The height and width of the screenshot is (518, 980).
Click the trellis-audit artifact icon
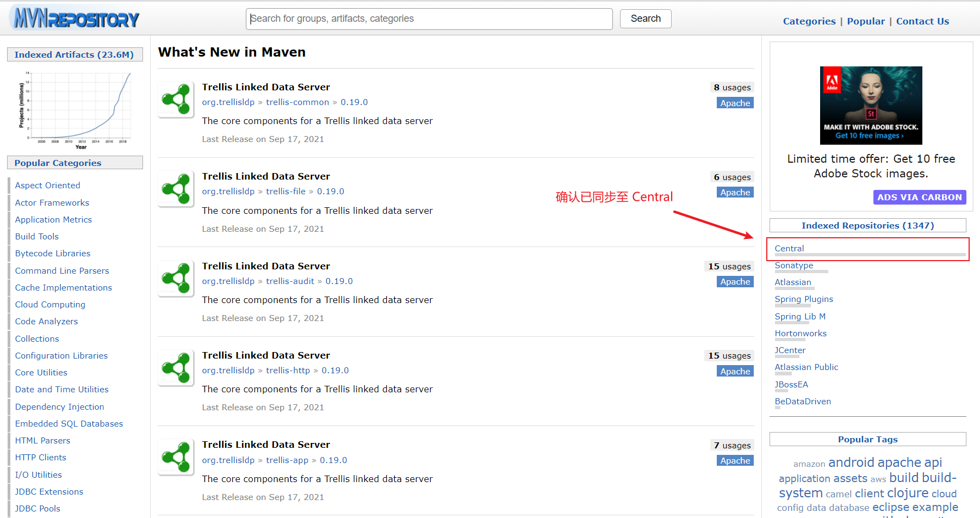click(176, 278)
